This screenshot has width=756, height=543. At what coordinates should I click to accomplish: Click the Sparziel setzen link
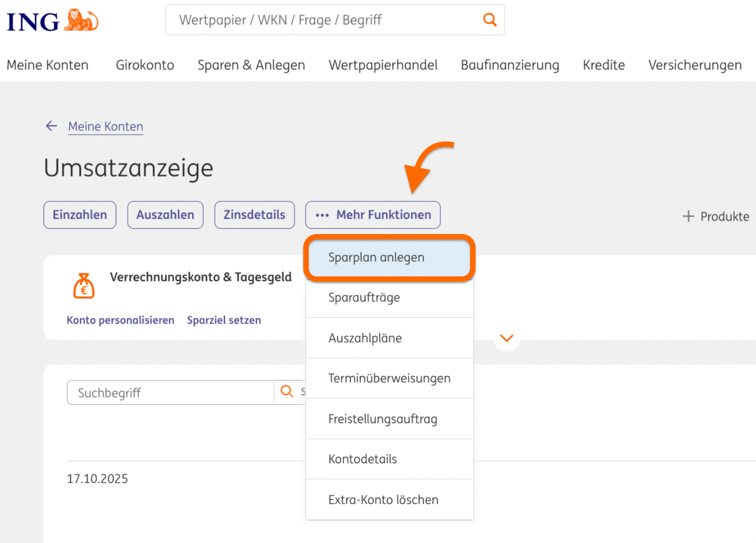224,320
